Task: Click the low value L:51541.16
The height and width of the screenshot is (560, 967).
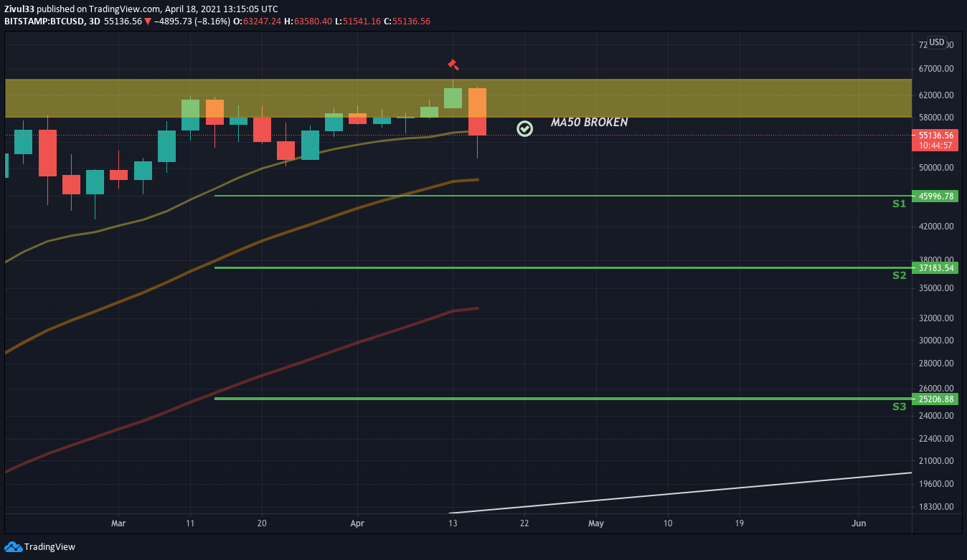Action: tap(358, 22)
